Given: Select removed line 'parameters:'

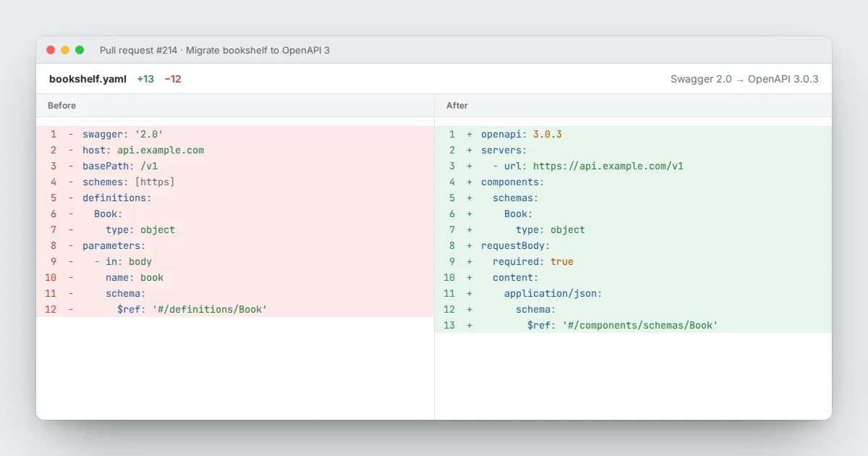Looking at the screenshot, I should (x=235, y=246).
